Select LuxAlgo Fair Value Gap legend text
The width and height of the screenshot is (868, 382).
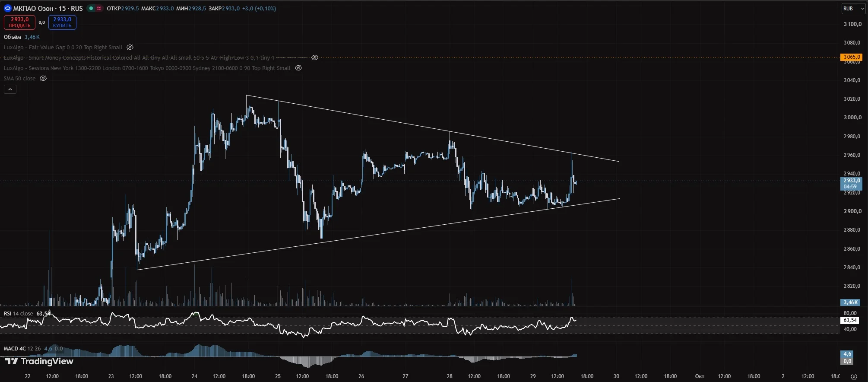click(63, 47)
